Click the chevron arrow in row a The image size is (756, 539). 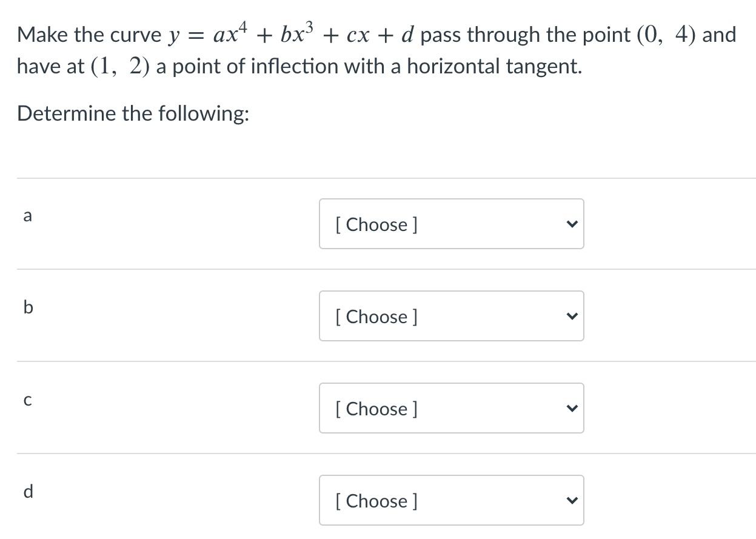(570, 224)
